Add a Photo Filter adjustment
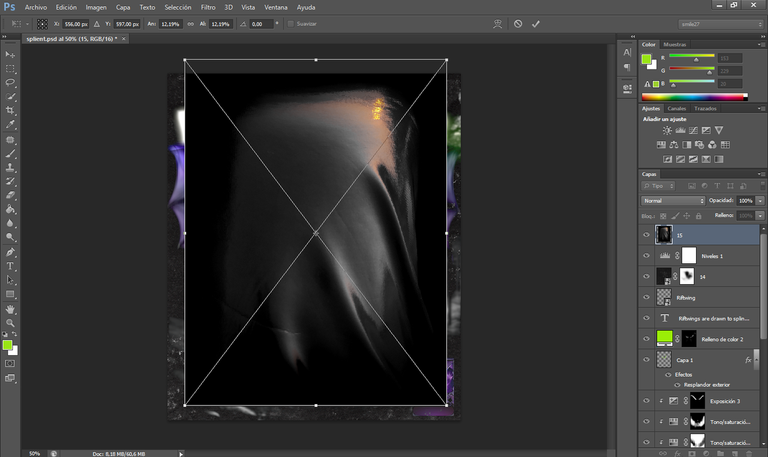The height and width of the screenshot is (457, 768). (x=699, y=144)
